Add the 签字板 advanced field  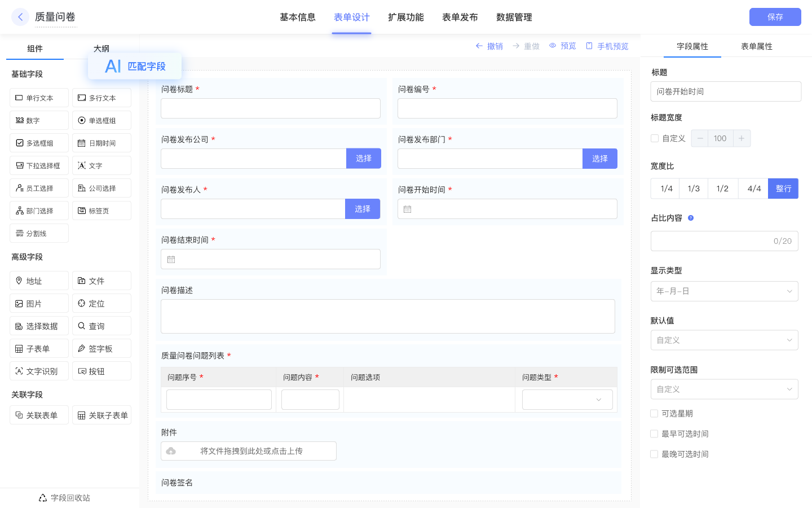[101, 348]
